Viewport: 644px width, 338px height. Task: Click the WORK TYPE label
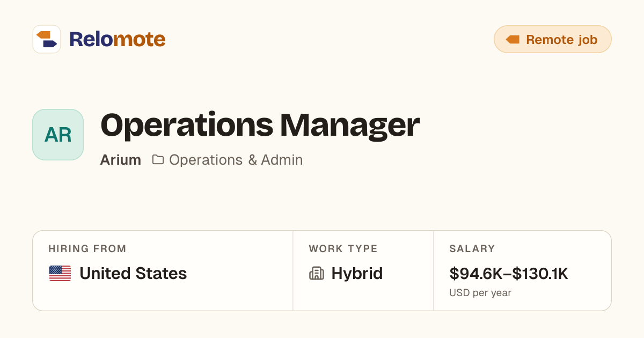[343, 249]
